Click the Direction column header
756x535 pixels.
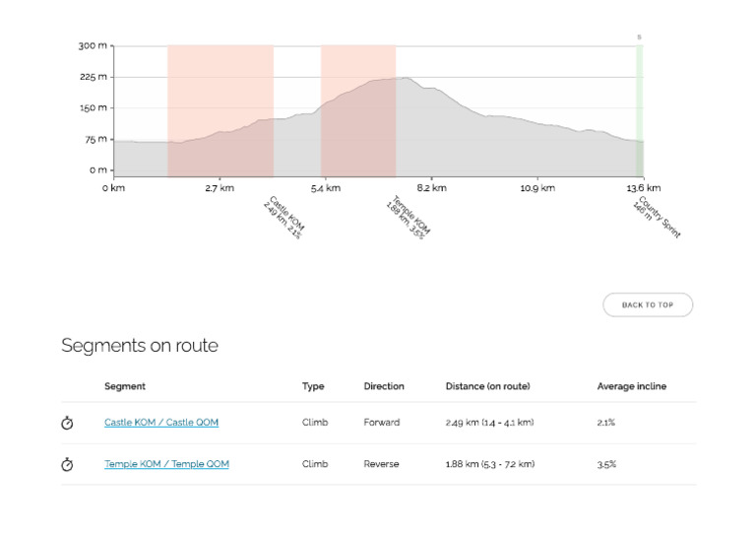384,386
